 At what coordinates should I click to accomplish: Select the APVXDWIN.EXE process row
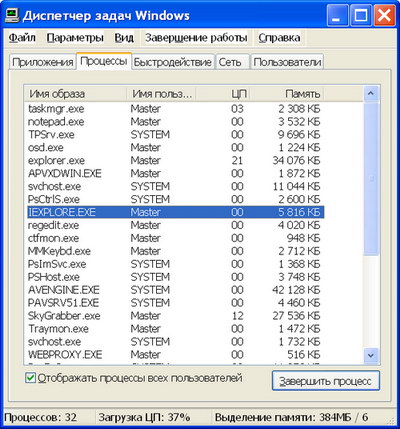(176, 173)
